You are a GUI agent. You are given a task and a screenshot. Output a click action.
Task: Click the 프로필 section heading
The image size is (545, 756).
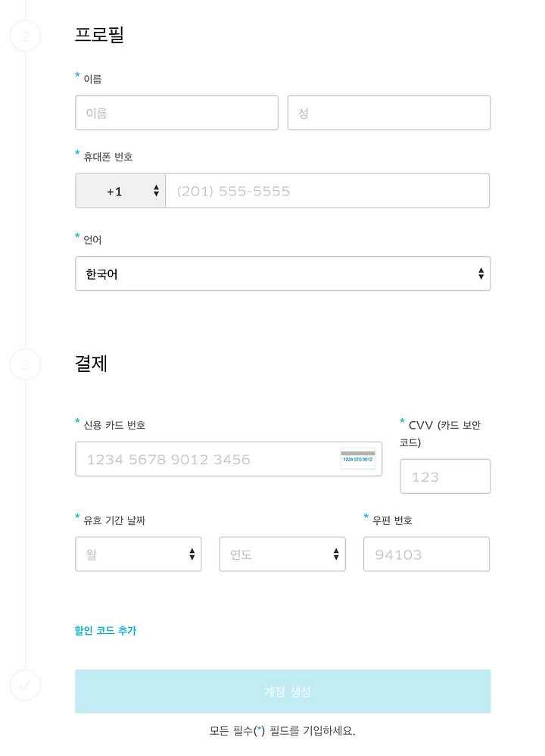pos(99,35)
